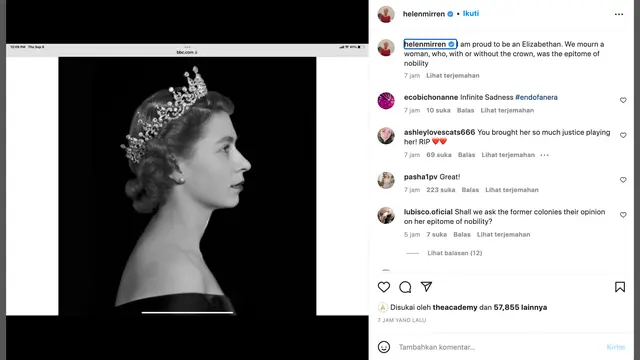Open ecobichonanne profile avatar
The image size is (640, 360).
click(386, 101)
